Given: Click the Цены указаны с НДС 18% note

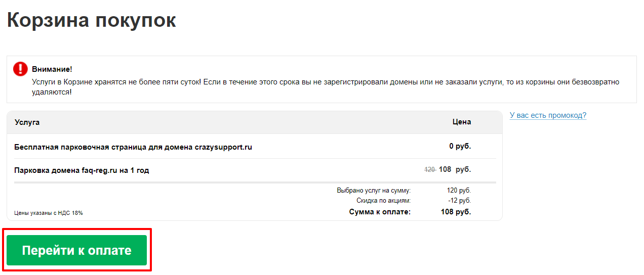Looking at the screenshot, I should [x=49, y=213].
